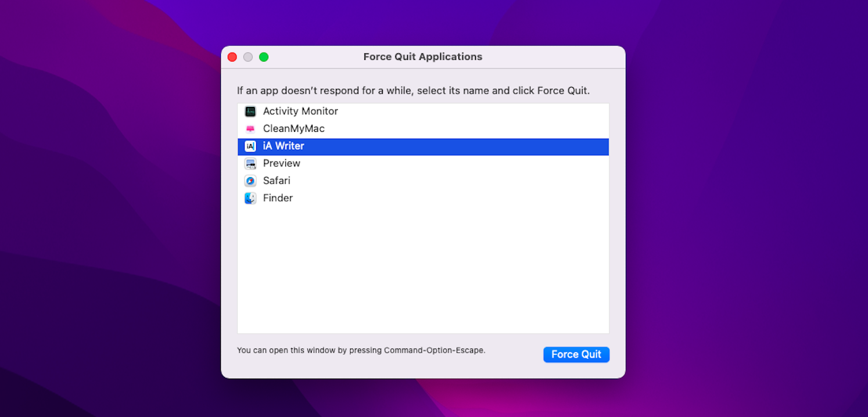The height and width of the screenshot is (417, 868).
Task: Click the green zoom button
Action: click(x=264, y=57)
